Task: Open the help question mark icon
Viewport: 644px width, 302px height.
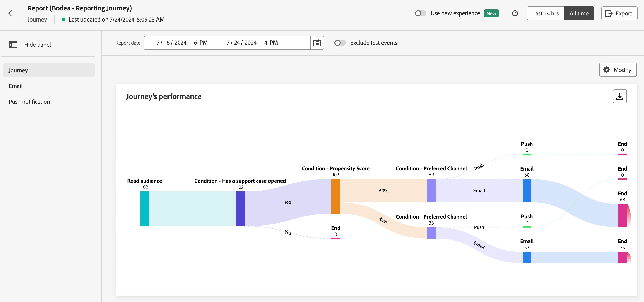Action: click(515, 13)
